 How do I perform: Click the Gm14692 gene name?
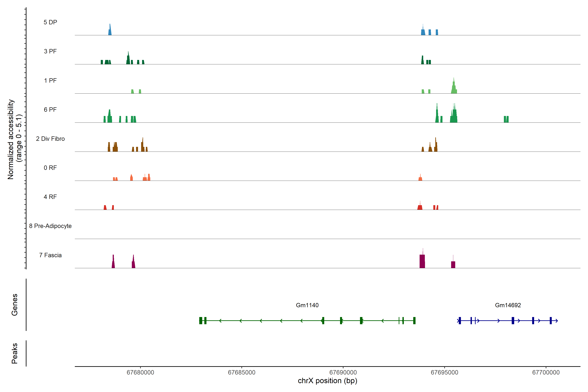coord(508,305)
